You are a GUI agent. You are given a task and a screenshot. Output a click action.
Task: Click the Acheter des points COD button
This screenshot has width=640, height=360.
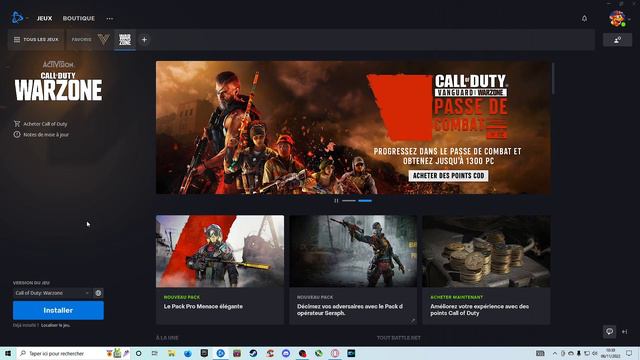448,176
